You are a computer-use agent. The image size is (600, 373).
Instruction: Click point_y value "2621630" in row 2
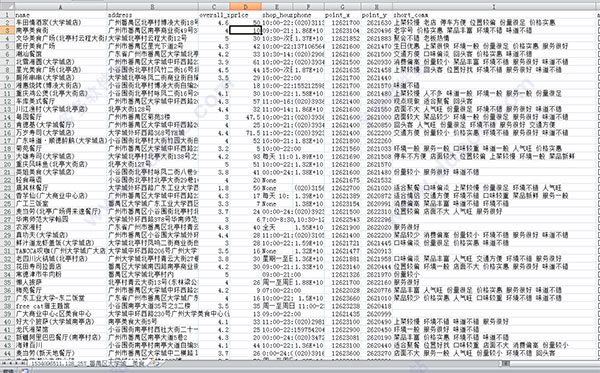point(377,23)
